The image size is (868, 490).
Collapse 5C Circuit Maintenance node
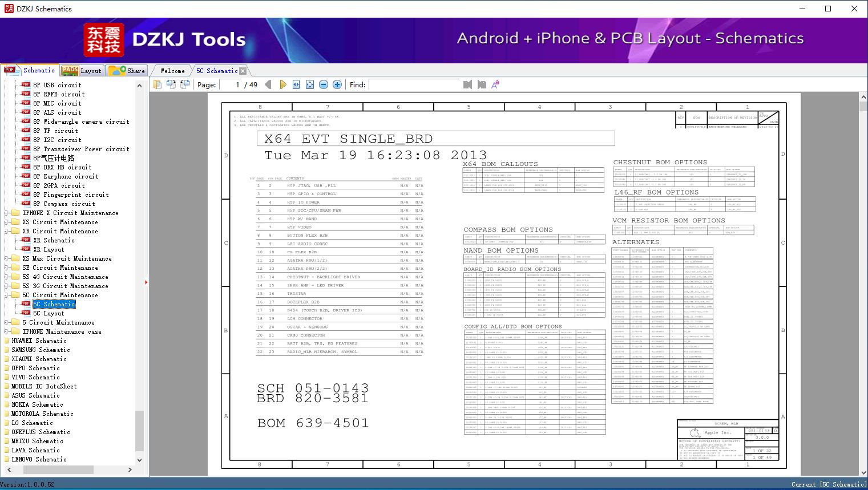(7, 295)
